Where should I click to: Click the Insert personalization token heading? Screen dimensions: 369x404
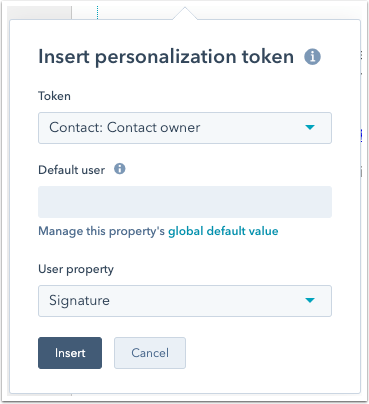point(166,57)
